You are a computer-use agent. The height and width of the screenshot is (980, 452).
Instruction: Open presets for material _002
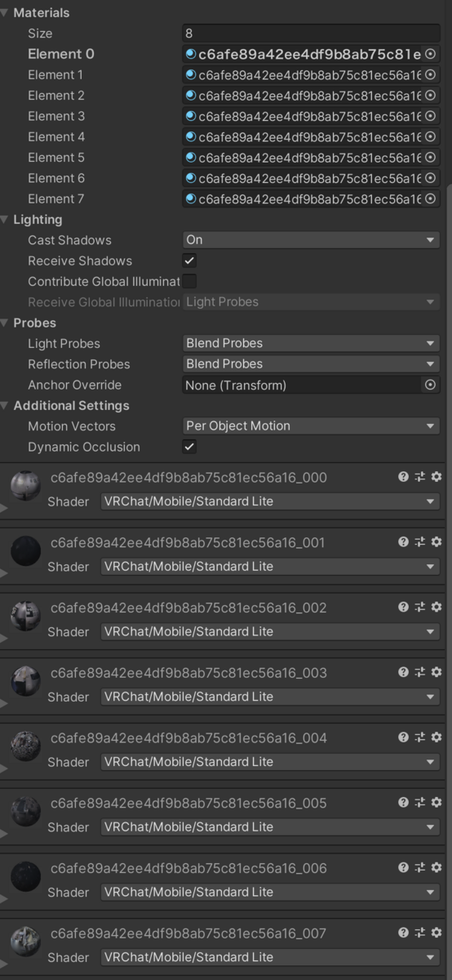(420, 608)
